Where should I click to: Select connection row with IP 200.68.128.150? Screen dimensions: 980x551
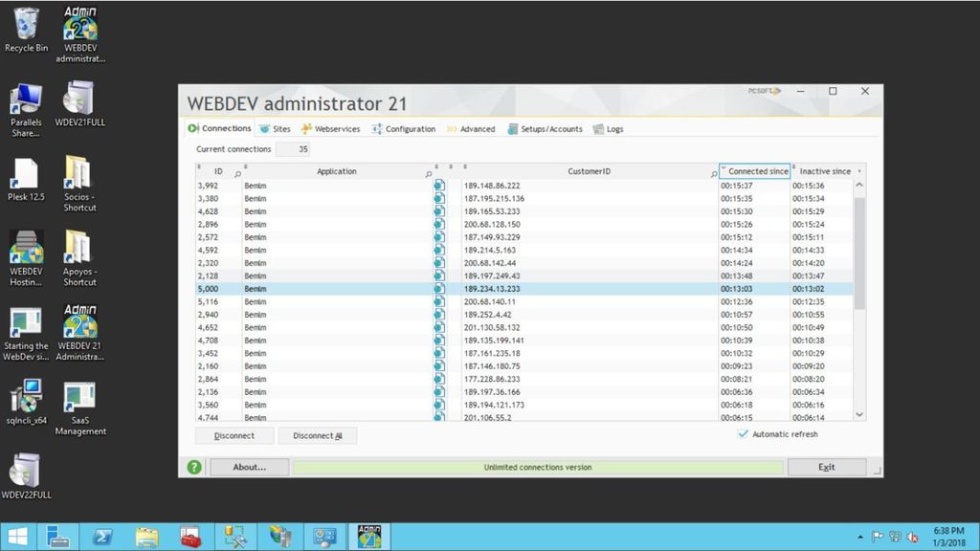pyautogui.click(x=524, y=224)
